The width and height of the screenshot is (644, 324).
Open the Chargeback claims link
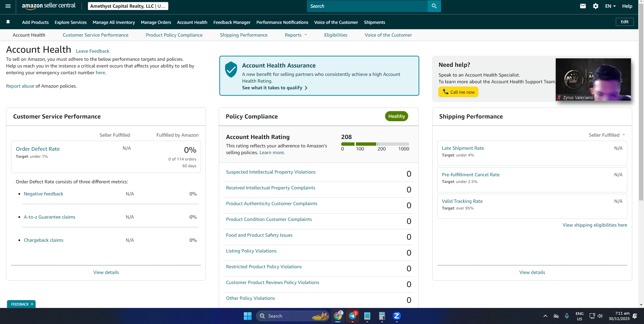coord(44,240)
